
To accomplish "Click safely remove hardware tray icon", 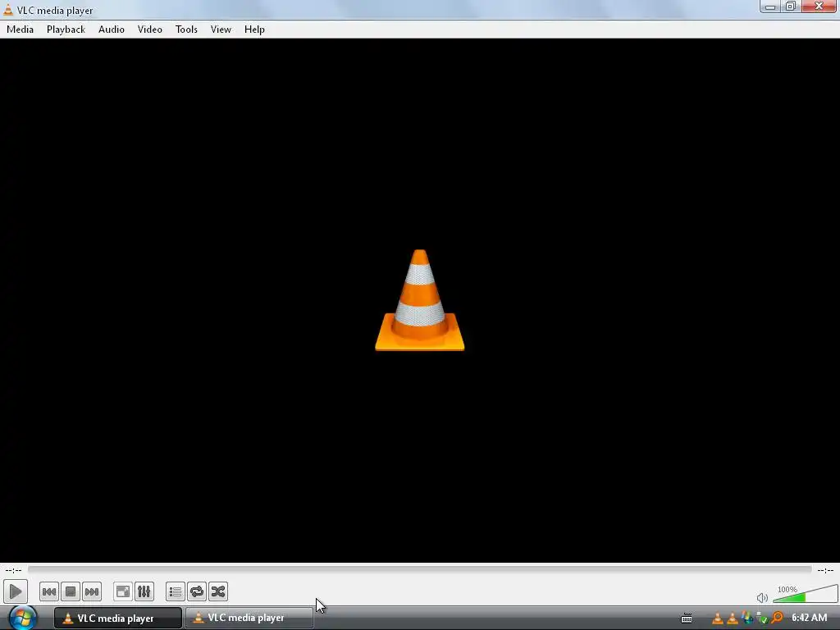I will point(762,619).
